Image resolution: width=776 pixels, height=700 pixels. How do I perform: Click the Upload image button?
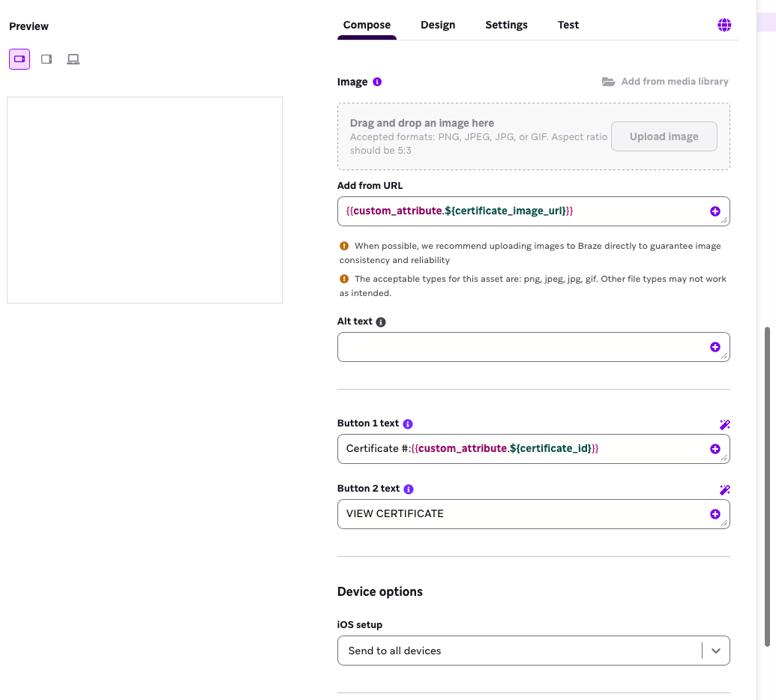664,136
